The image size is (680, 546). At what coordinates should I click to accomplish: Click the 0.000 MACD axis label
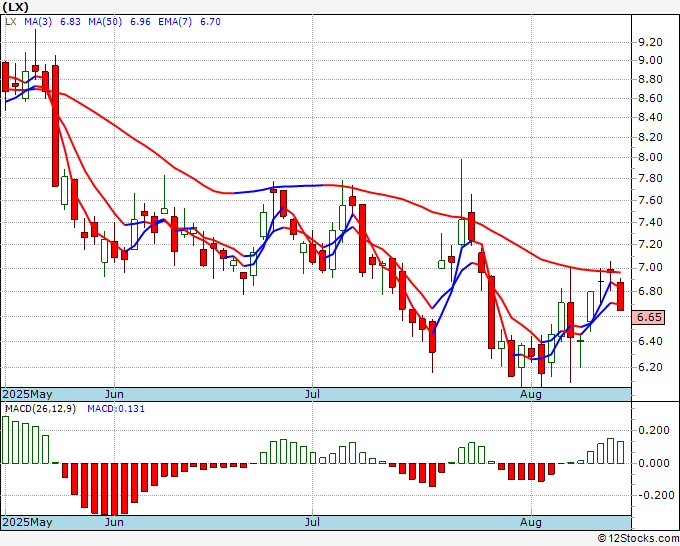[x=654, y=463]
